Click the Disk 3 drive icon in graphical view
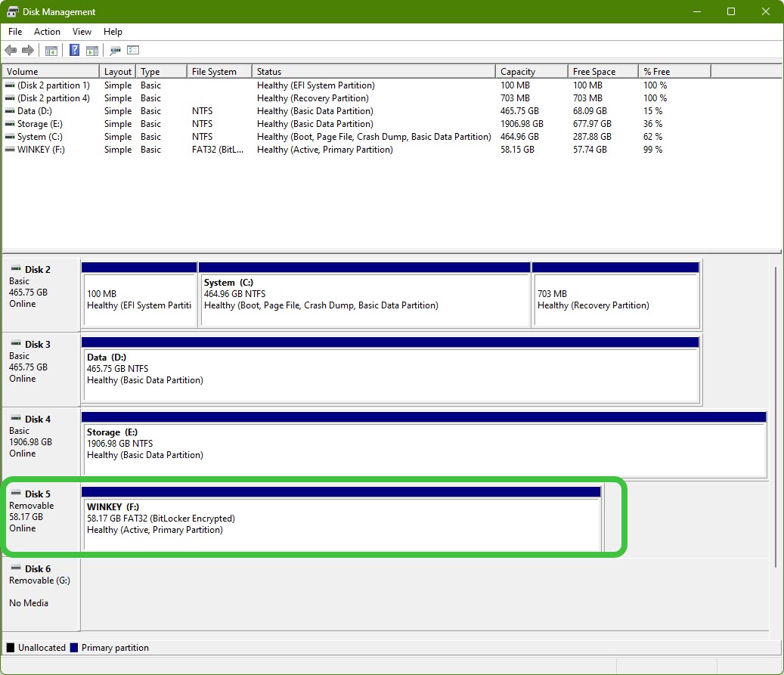Screen dimensions: 784x675 point(16,343)
